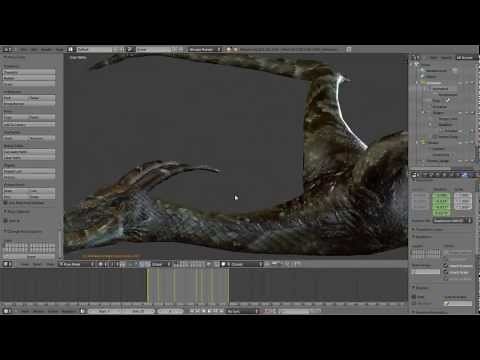Click the timeline End frame field

coord(138,311)
